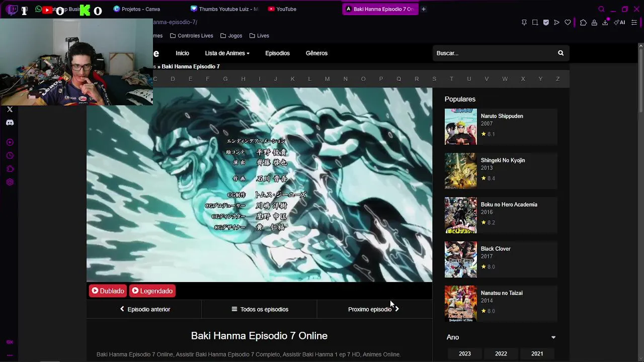The width and height of the screenshot is (644, 362).
Task: Open the sidebar player icon
Action: tap(10, 142)
